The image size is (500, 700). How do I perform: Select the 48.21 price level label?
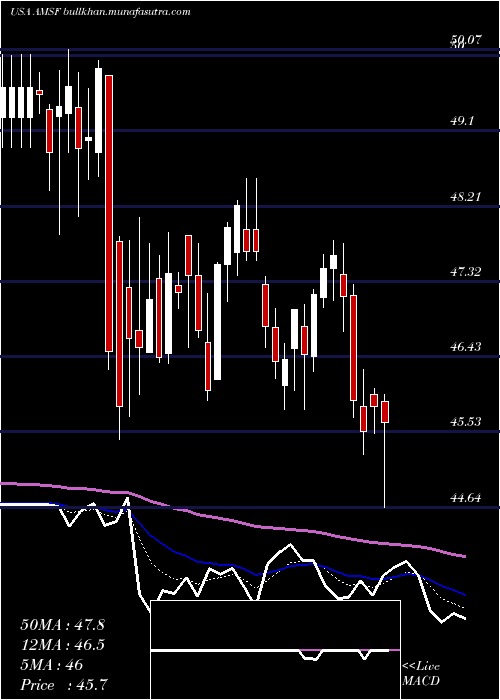click(x=465, y=196)
